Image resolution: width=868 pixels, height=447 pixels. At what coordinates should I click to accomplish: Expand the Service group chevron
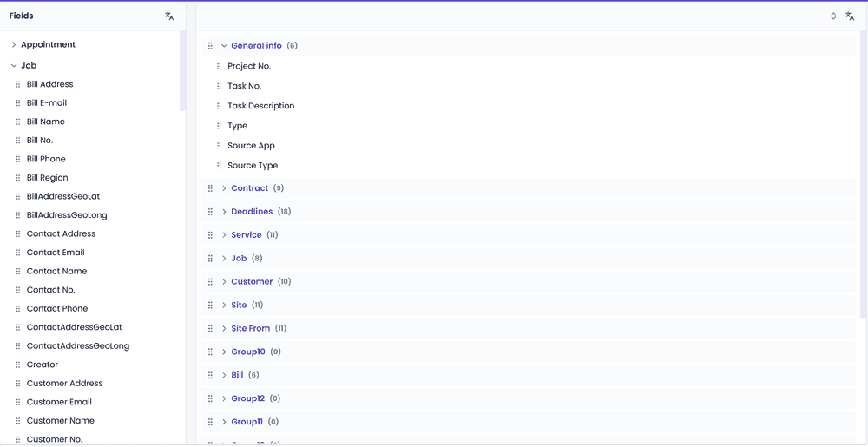click(224, 235)
